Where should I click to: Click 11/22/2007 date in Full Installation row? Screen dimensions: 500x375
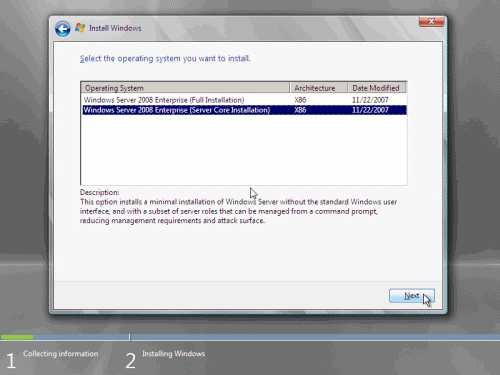tap(370, 100)
